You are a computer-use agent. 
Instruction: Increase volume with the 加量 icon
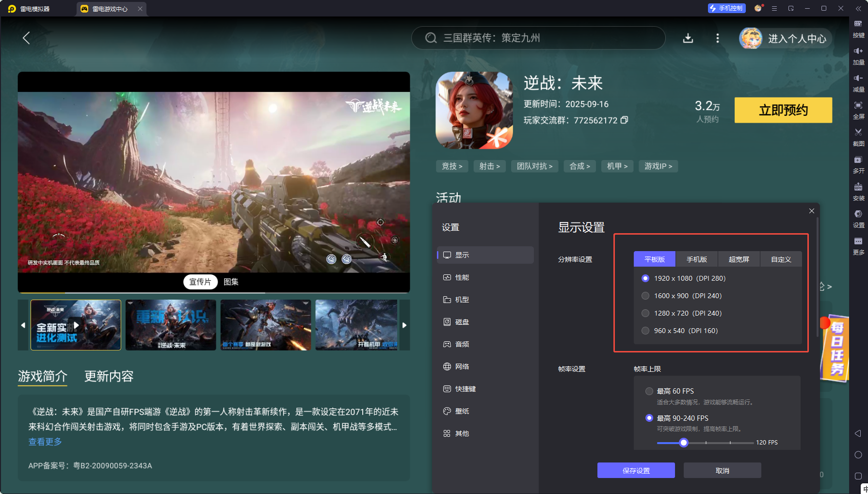858,56
